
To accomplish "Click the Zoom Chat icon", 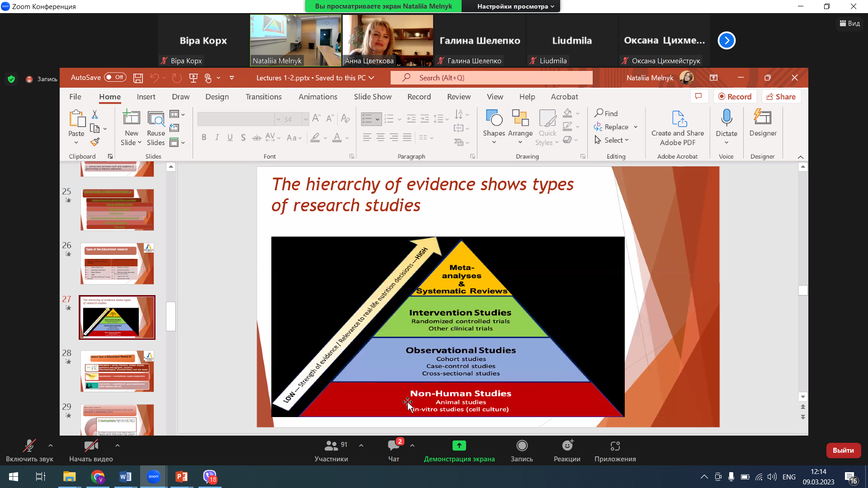I will pos(394,446).
